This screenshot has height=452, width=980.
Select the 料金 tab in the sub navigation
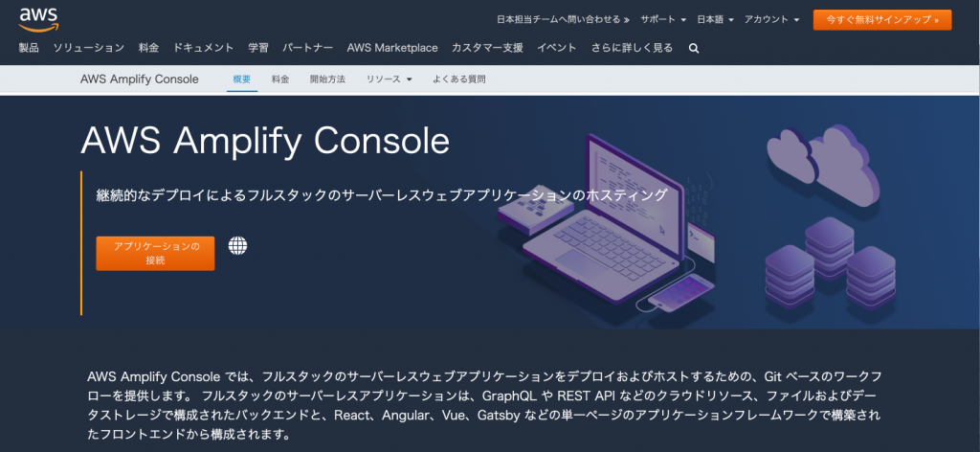[x=280, y=79]
